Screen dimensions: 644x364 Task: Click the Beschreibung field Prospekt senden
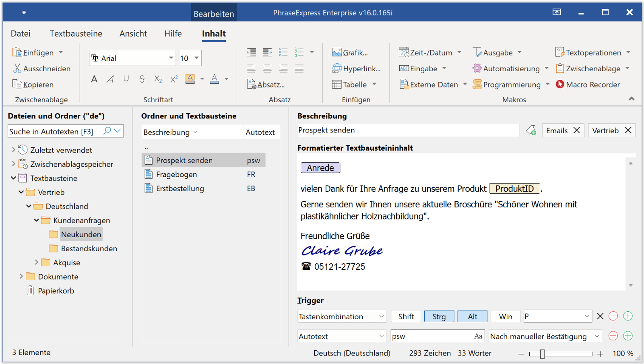(x=408, y=130)
